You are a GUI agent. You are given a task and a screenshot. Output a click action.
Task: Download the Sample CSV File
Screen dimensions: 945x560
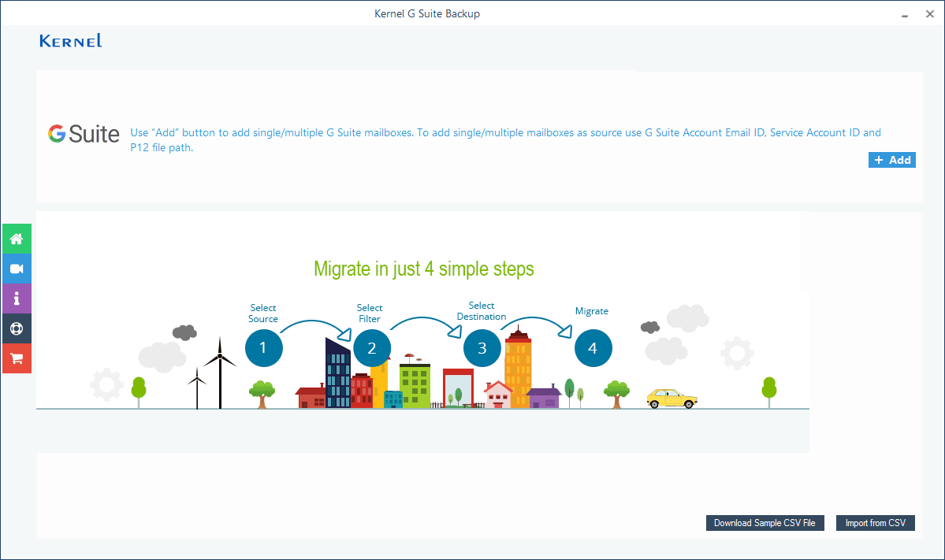[x=765, y=522]
